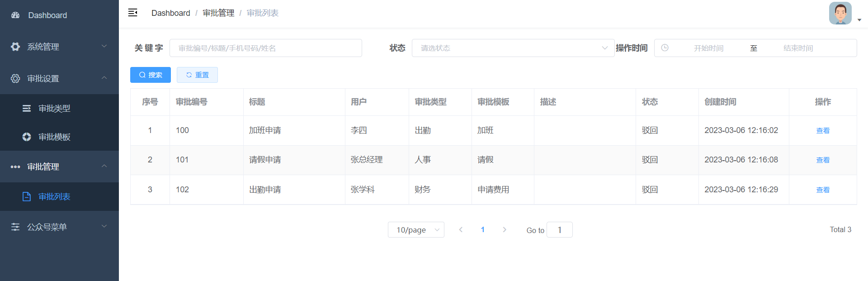
Task: Click the 结束时间 end date field
Action: [x=798, y=48]
